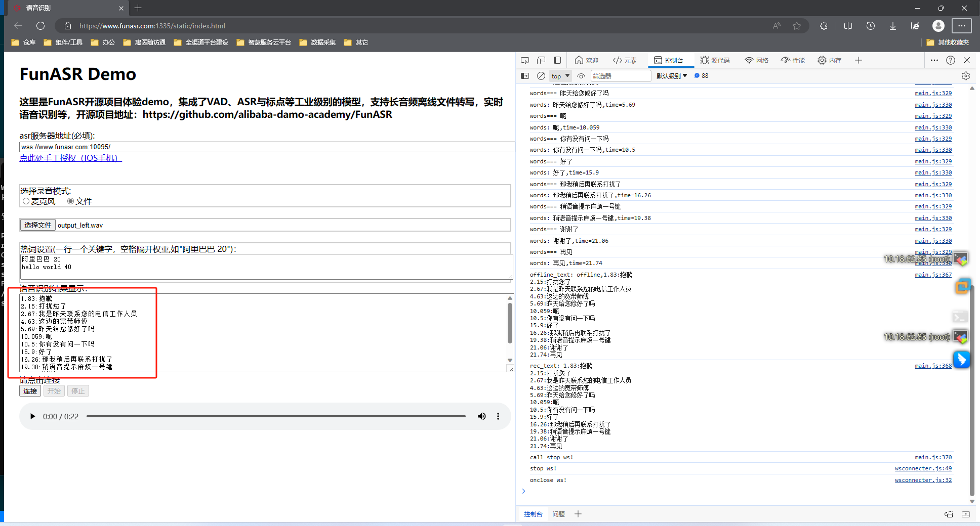Toggle DevTools device emulation icon
This screenshot has height=526, width=980.
(x=541, y=60)
